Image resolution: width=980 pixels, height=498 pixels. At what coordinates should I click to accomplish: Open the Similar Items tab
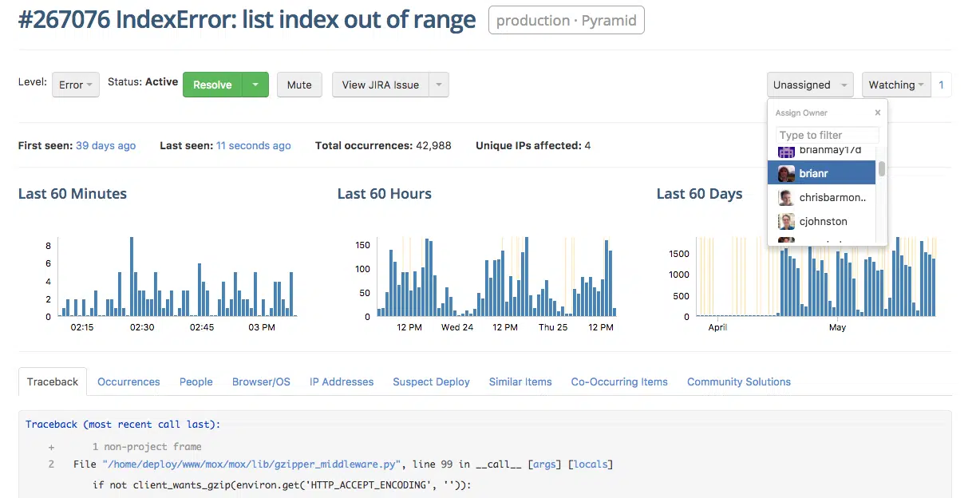(x=520, y=381)
